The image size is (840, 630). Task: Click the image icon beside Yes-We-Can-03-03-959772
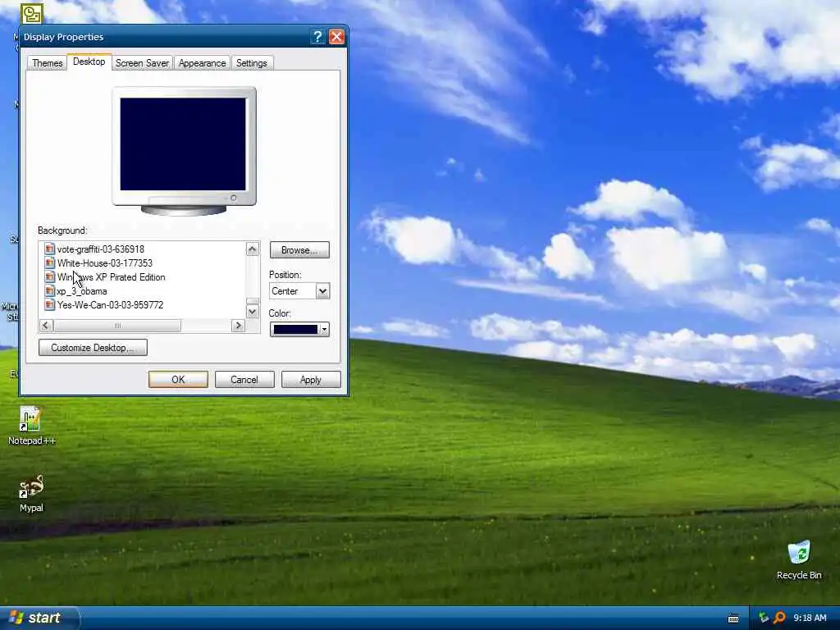[x=50, y=305]
